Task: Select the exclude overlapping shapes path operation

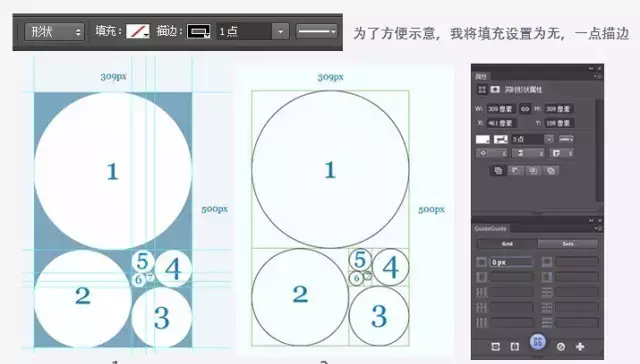Action: point(551,171)
